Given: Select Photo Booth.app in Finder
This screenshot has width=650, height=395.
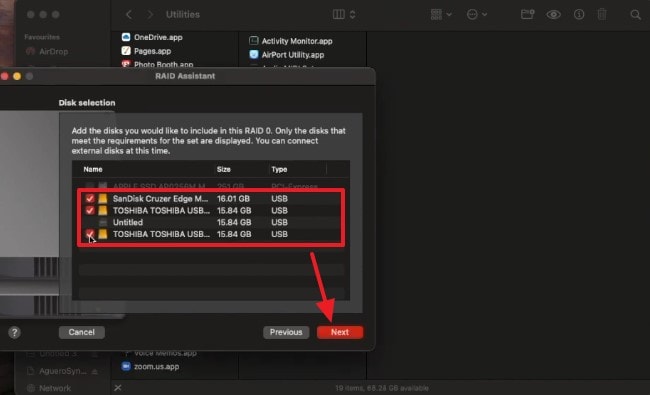Looking at the screenshot, I should coord(163,65).
